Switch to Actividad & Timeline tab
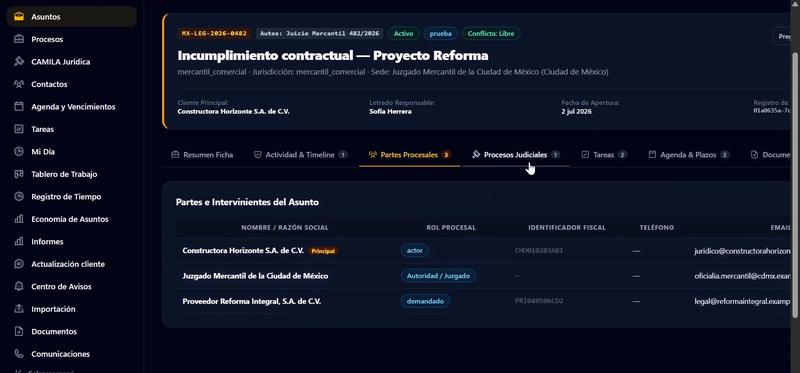Viewport: 800px width, 373px height. pos(301,155)
